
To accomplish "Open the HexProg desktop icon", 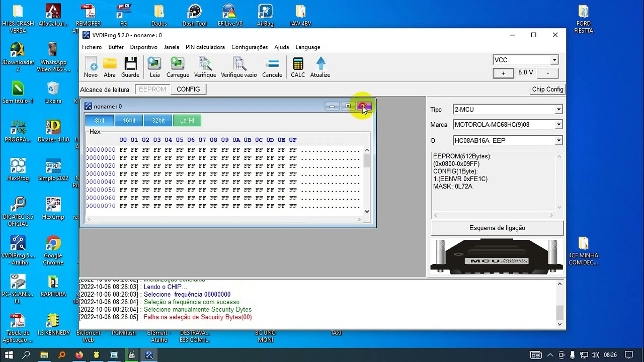I will click(x=18, y=169).
